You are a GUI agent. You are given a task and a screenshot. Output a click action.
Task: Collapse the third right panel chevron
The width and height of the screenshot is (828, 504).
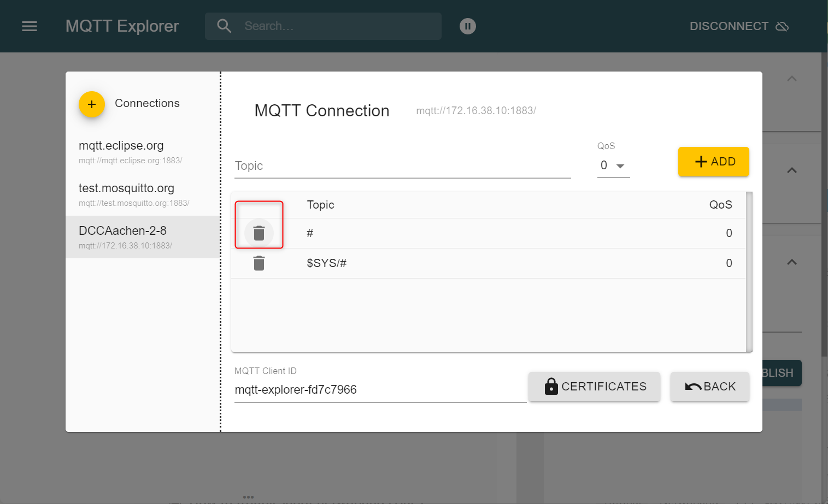(x=791, y=262)
